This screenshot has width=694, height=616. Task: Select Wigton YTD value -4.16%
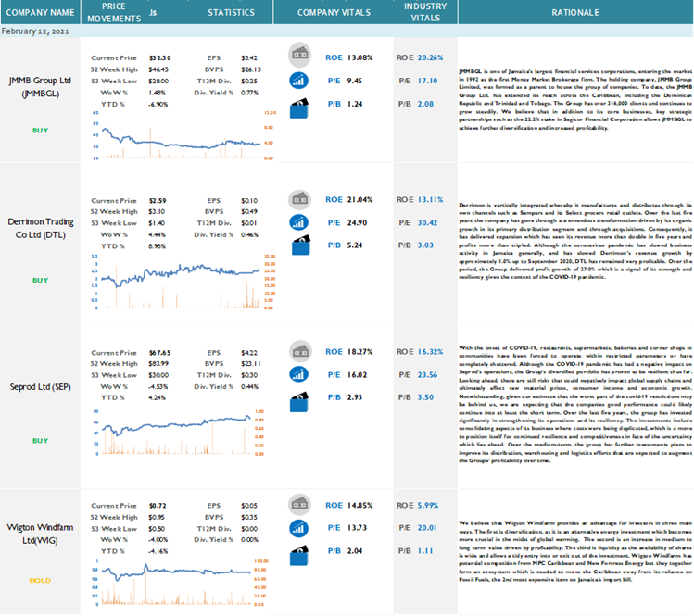(158, 551)
